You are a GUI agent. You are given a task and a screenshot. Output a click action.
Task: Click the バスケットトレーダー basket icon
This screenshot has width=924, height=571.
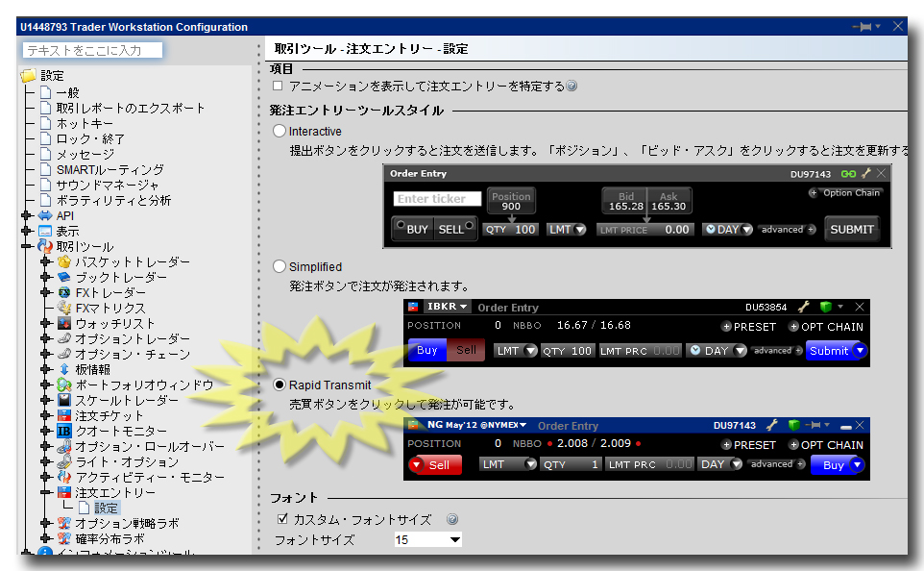click(64, 261)
